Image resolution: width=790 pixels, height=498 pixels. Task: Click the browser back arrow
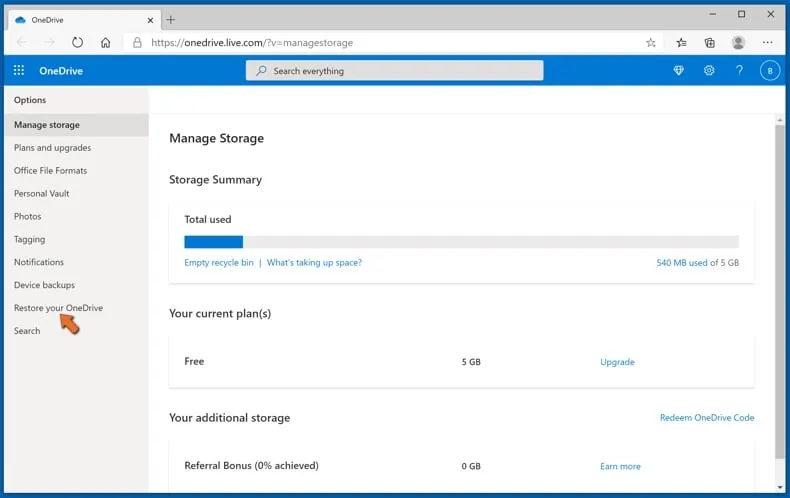[22, 43]
